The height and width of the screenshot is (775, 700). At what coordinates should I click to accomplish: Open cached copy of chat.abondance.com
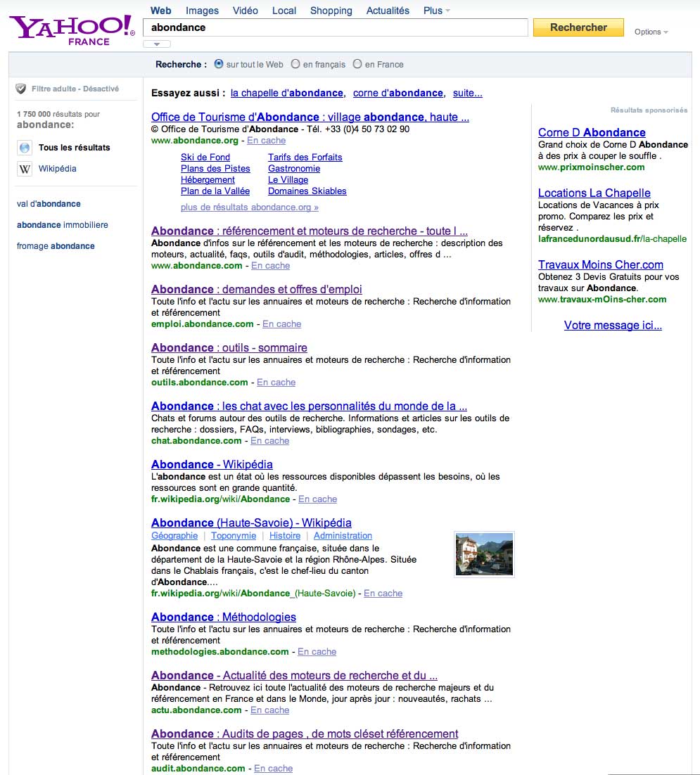270,440
